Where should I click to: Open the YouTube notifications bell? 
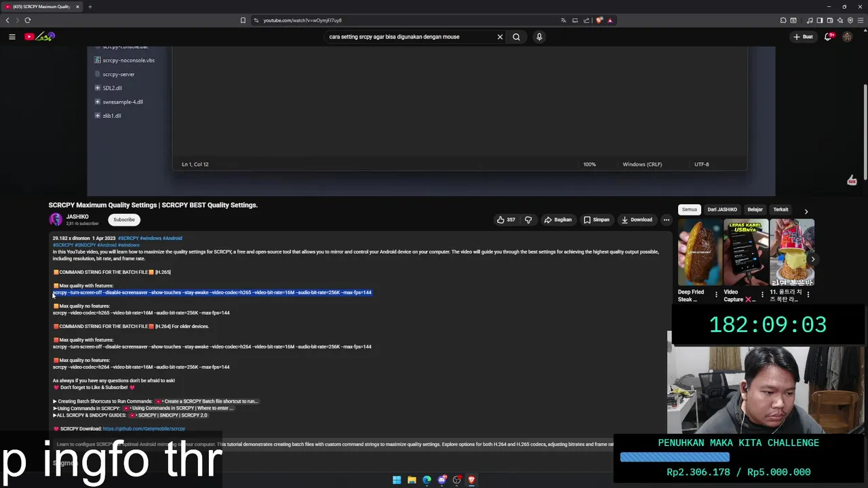tap(828, 37)
